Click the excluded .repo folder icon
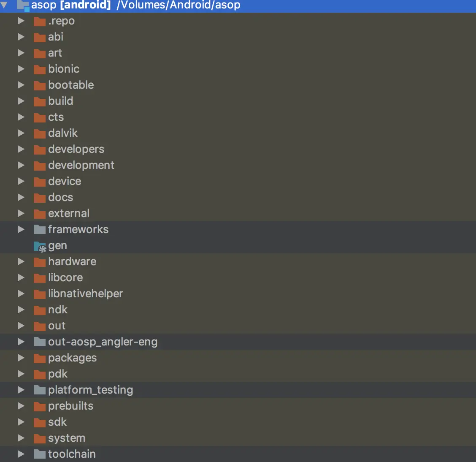The image size is (476, 462). point(40,22)
